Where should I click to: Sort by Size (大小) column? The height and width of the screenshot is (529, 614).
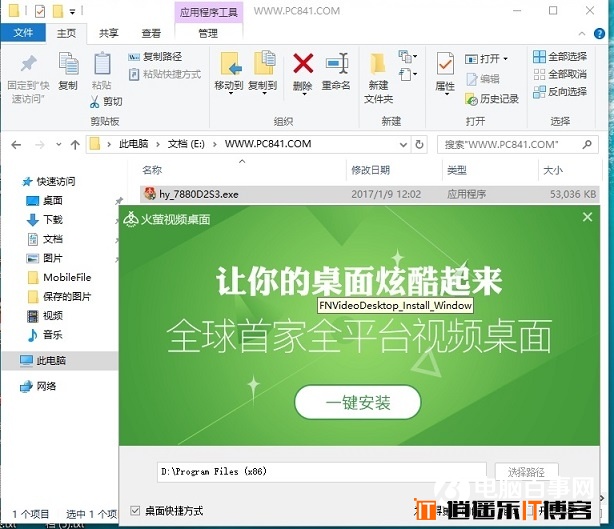coord(553,170)
